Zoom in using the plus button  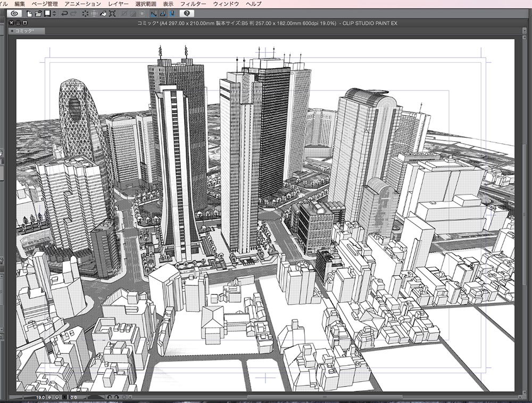[57, 397]
